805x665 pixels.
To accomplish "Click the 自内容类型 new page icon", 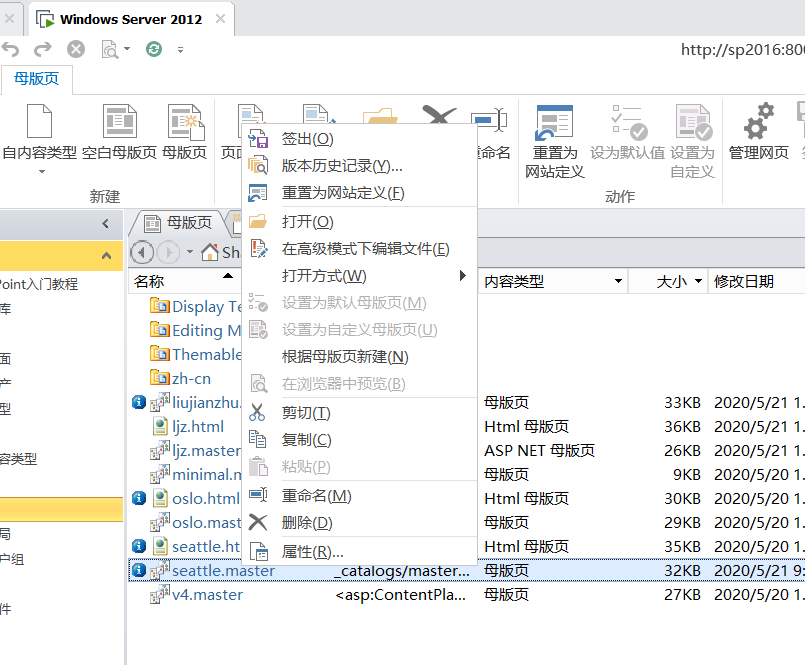I will [x=40, y=121].
